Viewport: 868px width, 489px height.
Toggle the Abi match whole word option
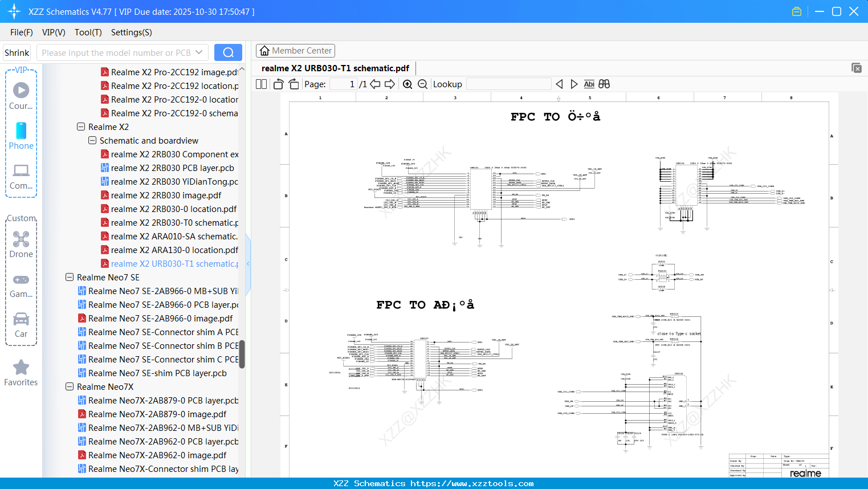pos(589,84)
